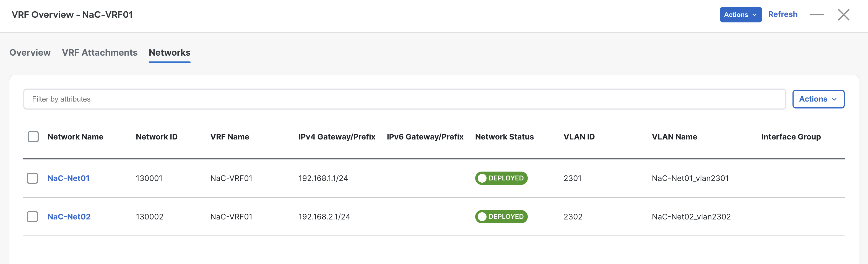Image resolution: width=868 pixels, height=264 pixels.
Task: Click the VLAN ID column header
Action: 579,137
